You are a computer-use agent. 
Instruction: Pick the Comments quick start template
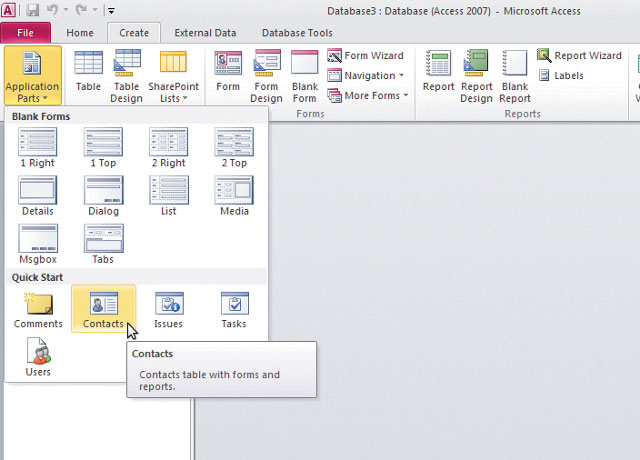coord(38,309)
